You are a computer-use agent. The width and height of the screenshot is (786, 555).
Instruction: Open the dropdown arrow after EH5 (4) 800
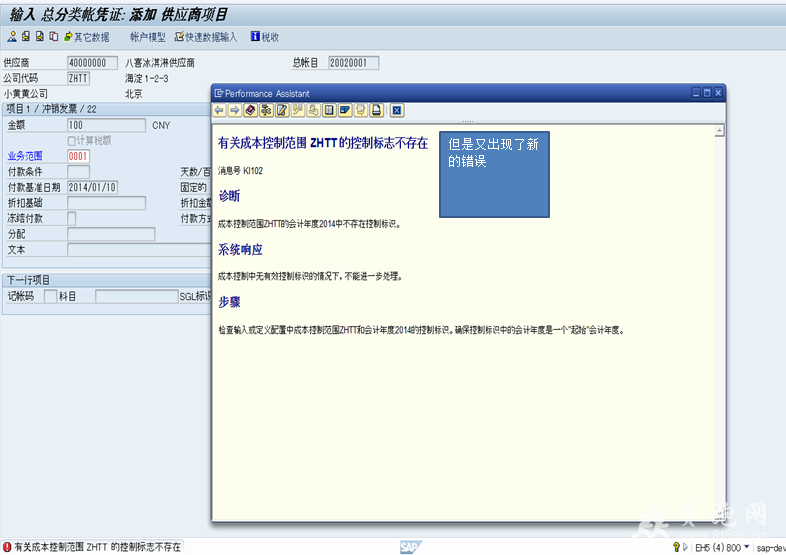tap(747, 546)
